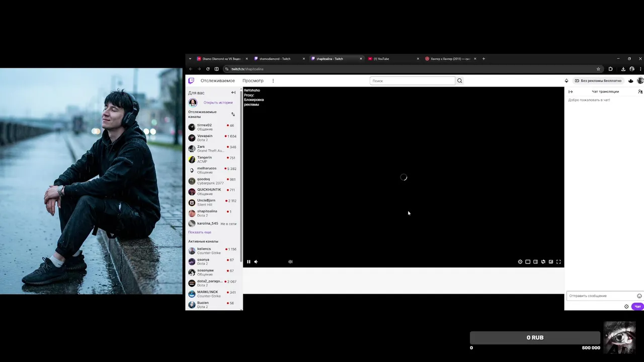The image size is (644, 362).
Task: Open shapitoalina in the followed channels list
Action: (x=212, y=213)
